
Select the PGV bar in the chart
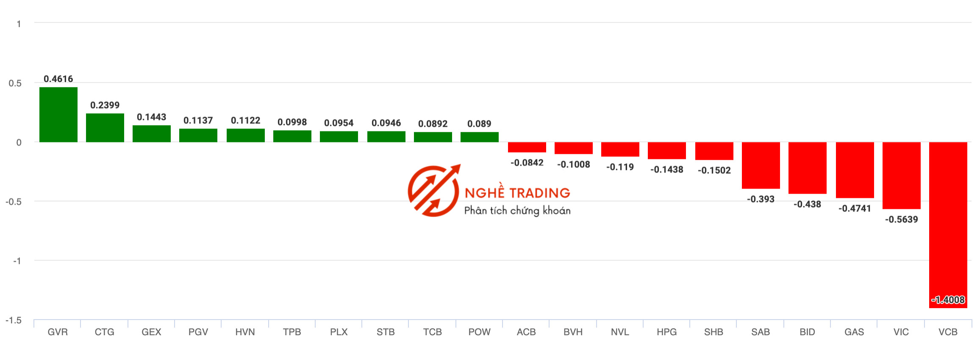click(x=198, y=136)
